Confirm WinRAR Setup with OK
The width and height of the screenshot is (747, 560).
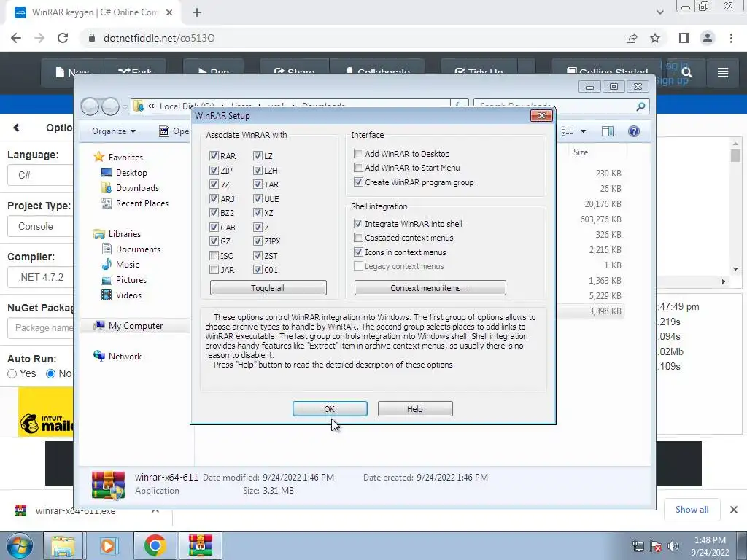[x=330, y=408]
